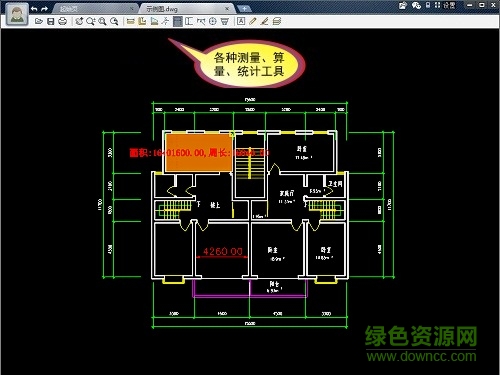Close the first document tab
The image size is (500, 375).
[132, 9]
